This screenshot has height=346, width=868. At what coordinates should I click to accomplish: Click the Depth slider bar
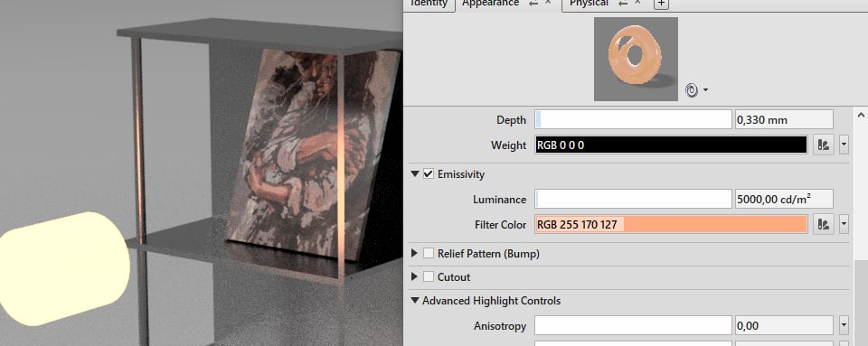(633, 119)
